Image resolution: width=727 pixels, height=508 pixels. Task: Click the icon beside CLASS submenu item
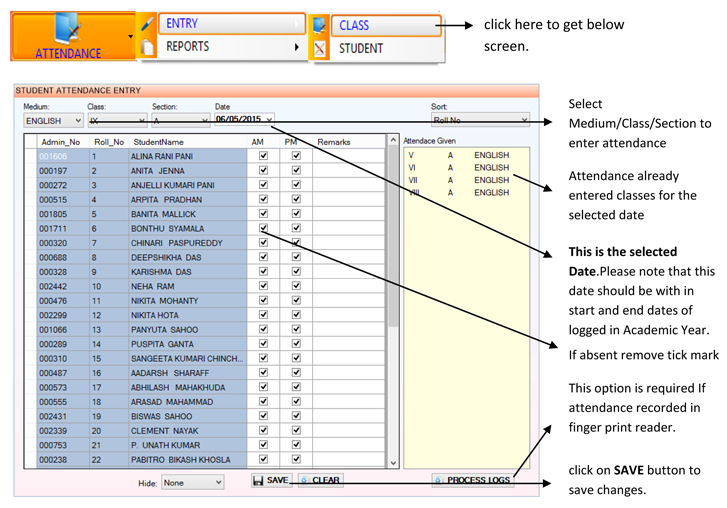coord(319,25)
